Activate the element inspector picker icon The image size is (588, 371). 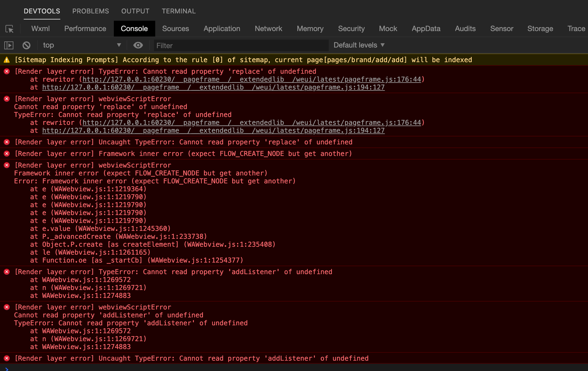pyautogui.click(x=9, y=29)
